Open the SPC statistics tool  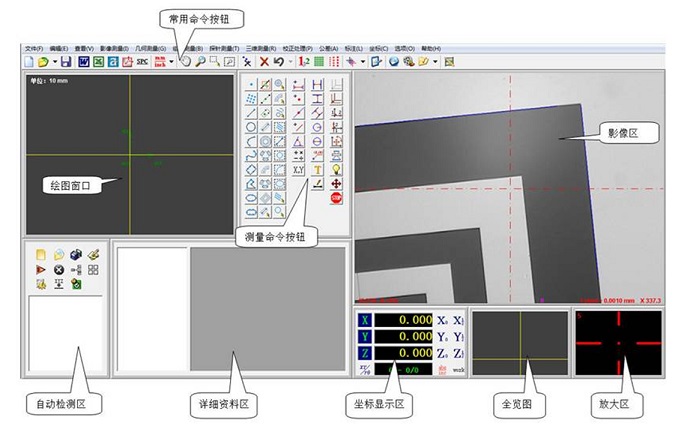143,62
